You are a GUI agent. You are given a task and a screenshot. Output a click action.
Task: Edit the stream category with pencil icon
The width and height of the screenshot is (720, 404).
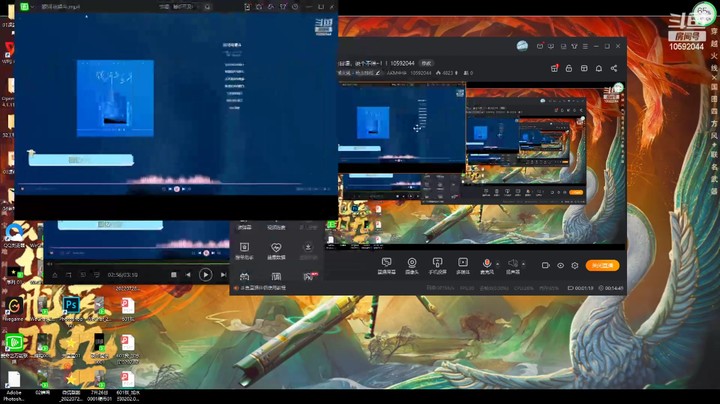(378, 73)
